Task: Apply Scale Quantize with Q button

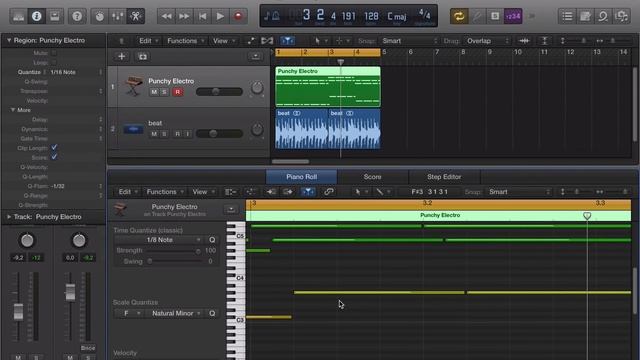Action: pos(212,313)
